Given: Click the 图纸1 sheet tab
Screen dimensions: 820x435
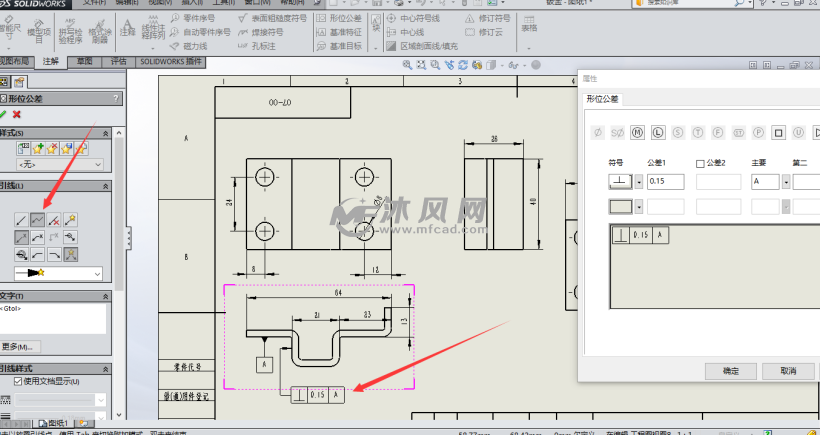Looking at the screenshot, I should [x=54, y=423].
